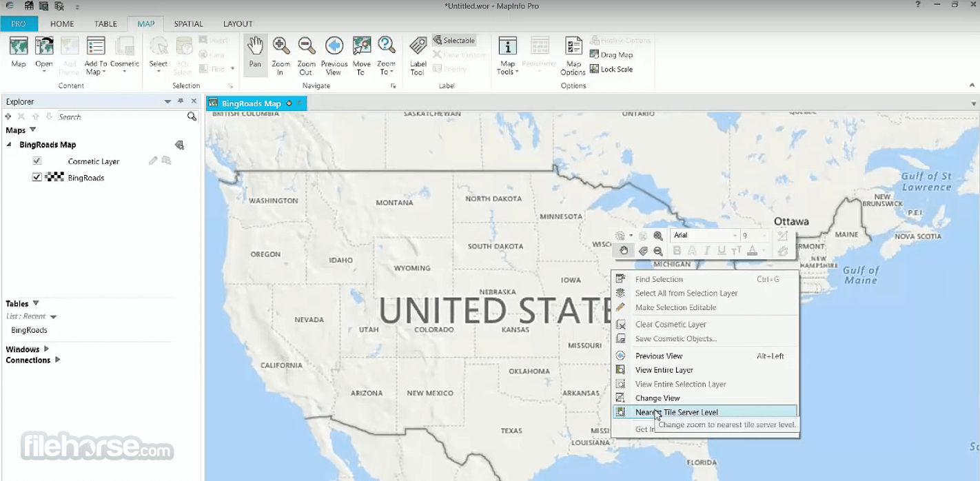Image resolution: width=980 pixels, height=481 pixels.
Task: Click the first quick access toolbar icon
Action: click(28, 6)
